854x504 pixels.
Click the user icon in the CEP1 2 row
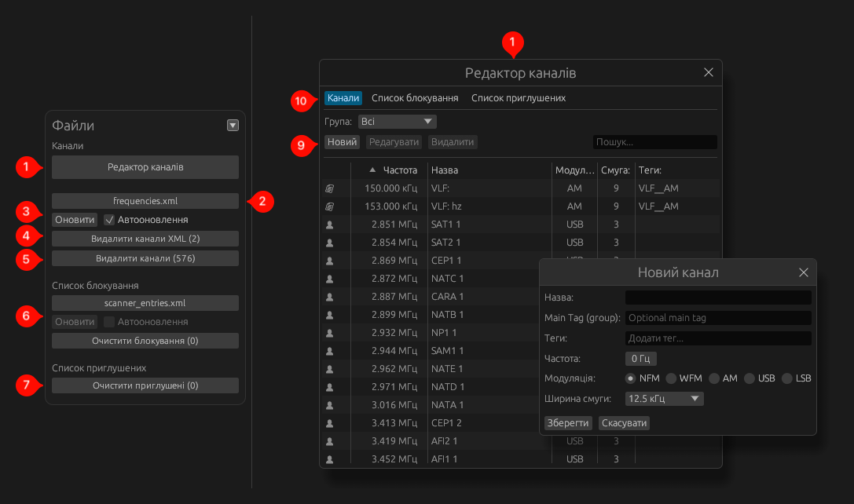(329, 423)
